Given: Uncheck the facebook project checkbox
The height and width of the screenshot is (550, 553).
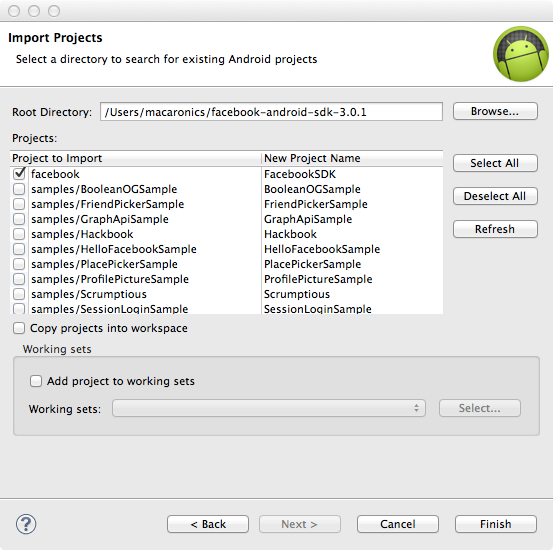Looking at the screenshot, I should pyautogui.click(x=19, y=174).
